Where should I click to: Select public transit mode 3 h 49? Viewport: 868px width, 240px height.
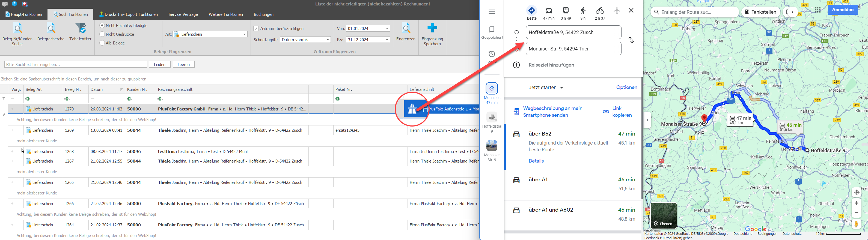click(566, 13)
